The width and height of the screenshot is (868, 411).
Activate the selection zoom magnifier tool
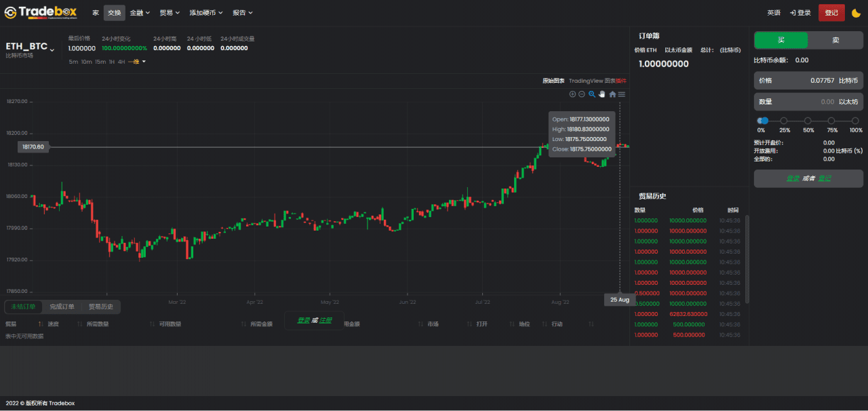(592, 94)
